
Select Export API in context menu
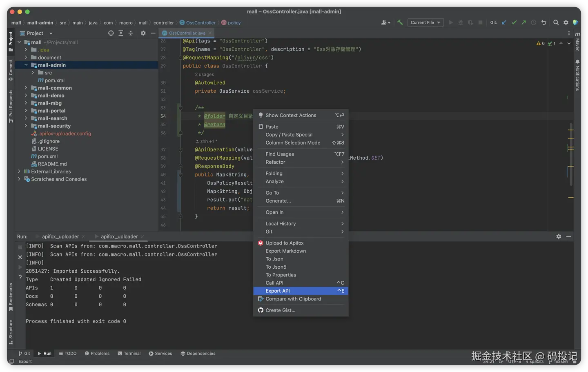(278, 291)
